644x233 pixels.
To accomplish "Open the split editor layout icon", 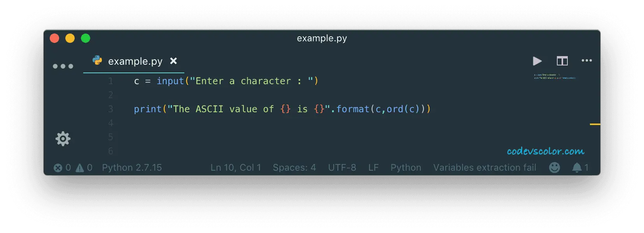I will tap(562, 61).
